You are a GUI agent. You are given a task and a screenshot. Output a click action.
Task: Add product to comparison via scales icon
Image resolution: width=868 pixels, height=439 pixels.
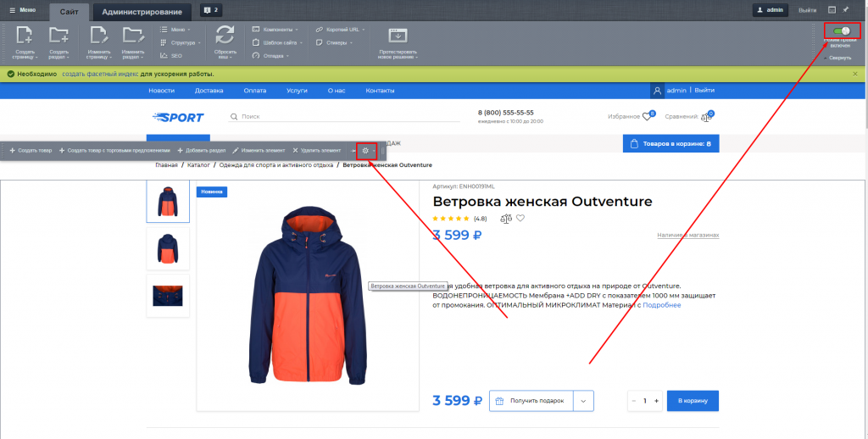tap(506, 219)
